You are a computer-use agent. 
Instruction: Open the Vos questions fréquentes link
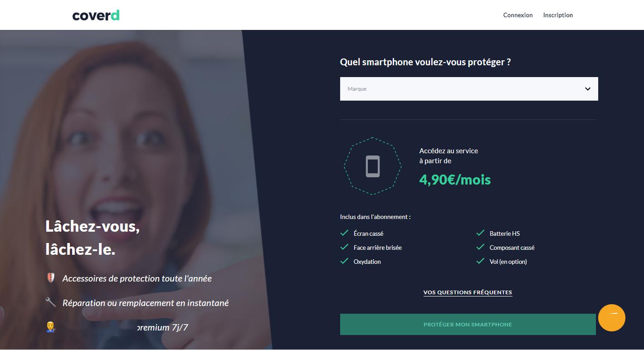(x=468, y=292)
